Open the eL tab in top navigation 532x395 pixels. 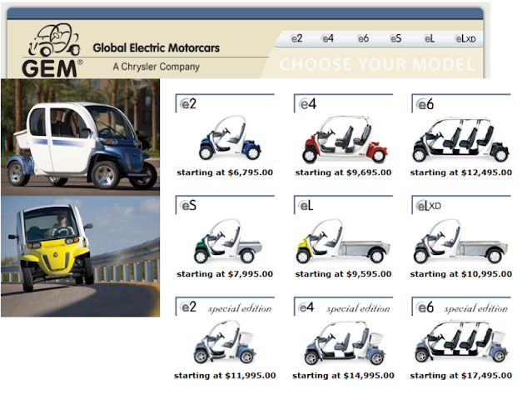(430, 38)
